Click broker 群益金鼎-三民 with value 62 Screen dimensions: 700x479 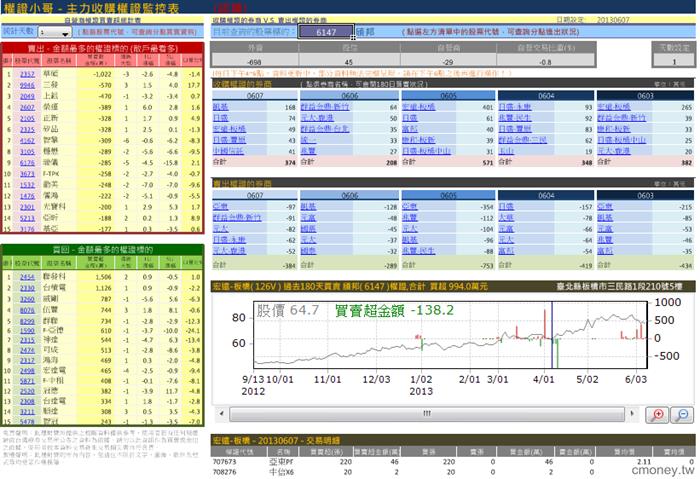point(522,140)
